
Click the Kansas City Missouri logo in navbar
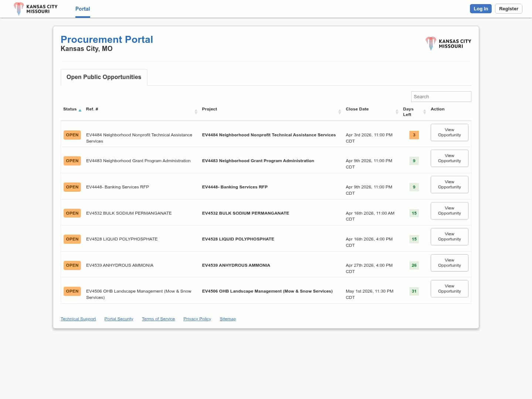pyautogui.click(x=35, y=9)
